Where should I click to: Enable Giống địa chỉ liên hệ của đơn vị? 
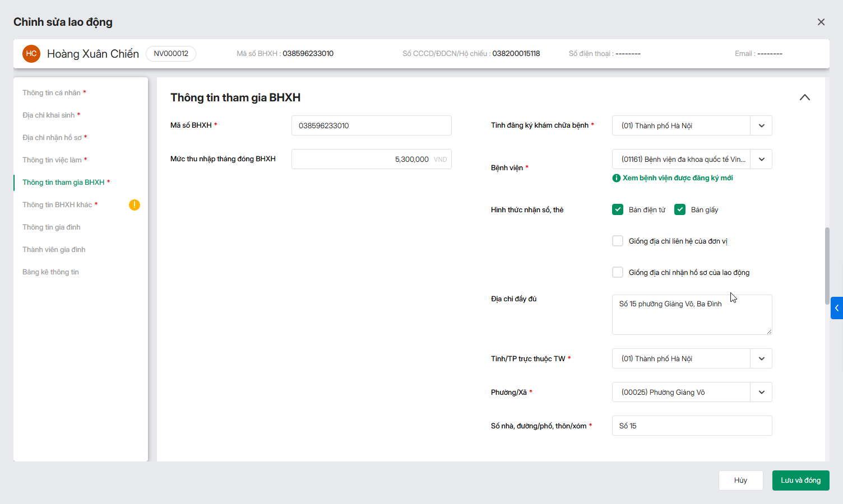(618, 241)
